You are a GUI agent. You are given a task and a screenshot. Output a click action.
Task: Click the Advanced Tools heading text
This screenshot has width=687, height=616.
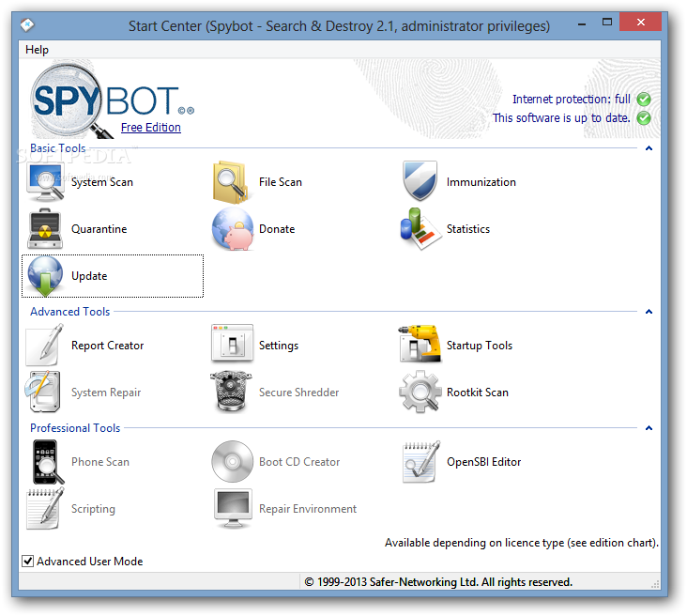pos(70,312)
